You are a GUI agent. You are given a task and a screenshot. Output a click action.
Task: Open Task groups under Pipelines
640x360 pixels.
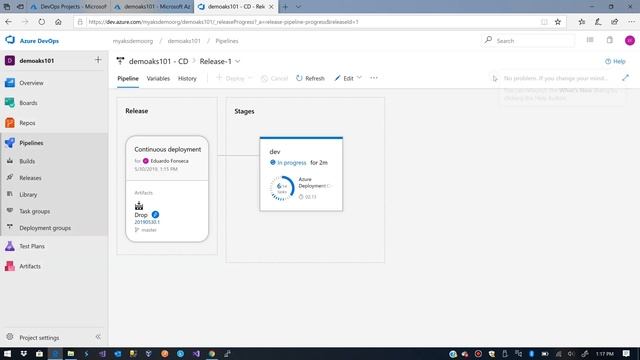point(34,211)
